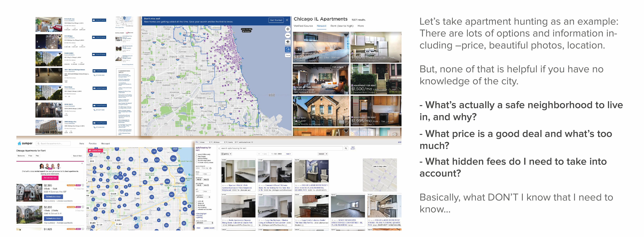Click the Create Alert map button
644x237 pixels.
point(95,151)
